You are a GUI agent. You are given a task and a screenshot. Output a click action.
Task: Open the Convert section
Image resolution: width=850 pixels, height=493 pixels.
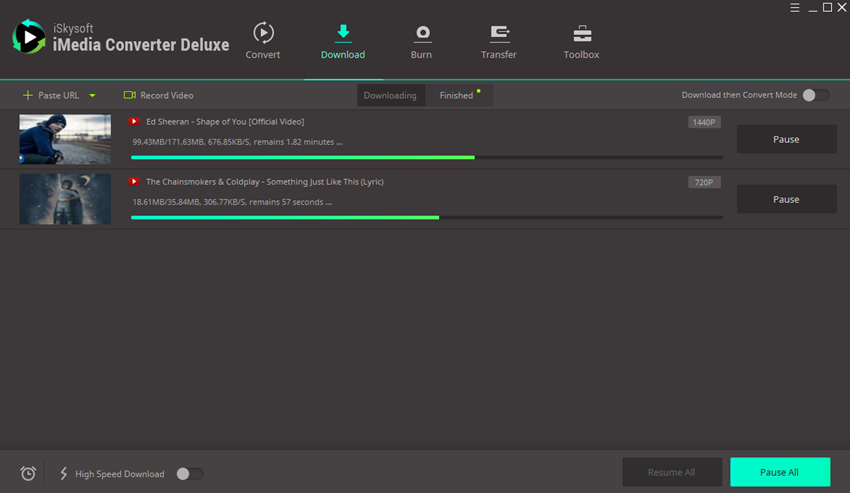click(263, 40)
